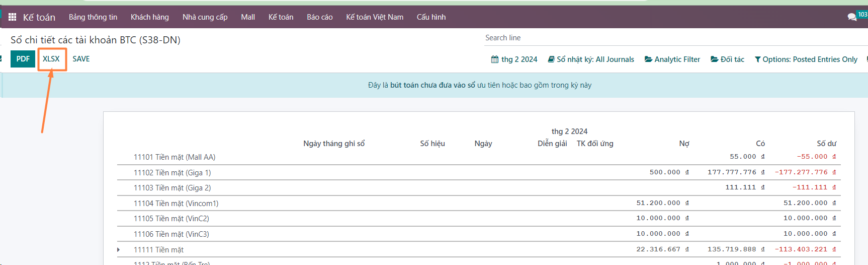Click the Nợ column header
This screenshot has width=868, height=265.
[684, 144]
